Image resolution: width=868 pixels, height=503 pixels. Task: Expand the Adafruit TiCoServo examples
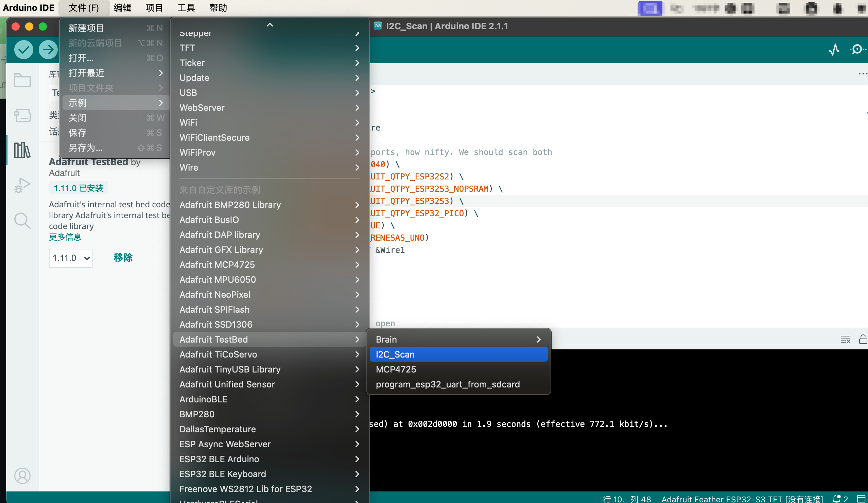coord(270,354)
